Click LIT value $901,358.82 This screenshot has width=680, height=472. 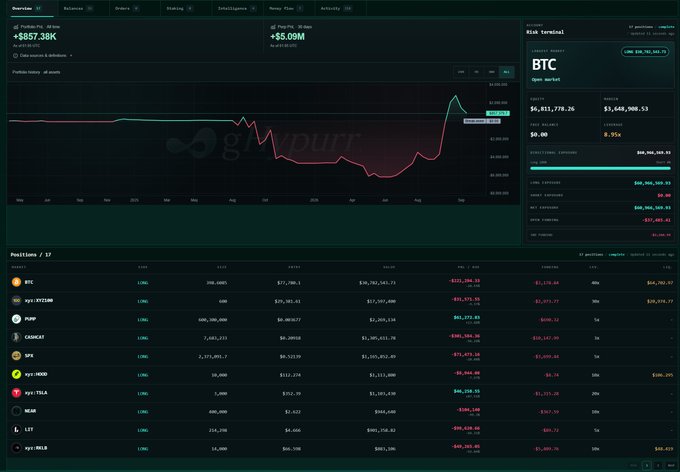click(x=381, y=430)
